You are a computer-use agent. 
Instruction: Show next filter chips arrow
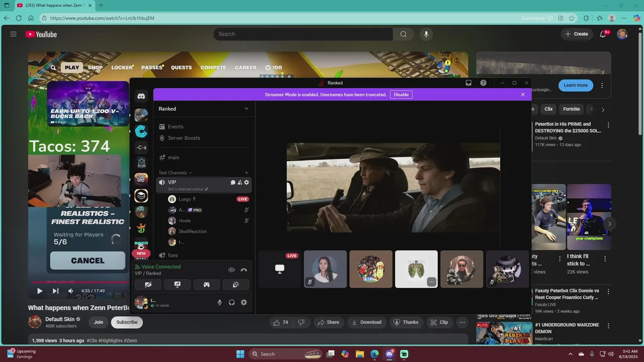tap(603, 110)
